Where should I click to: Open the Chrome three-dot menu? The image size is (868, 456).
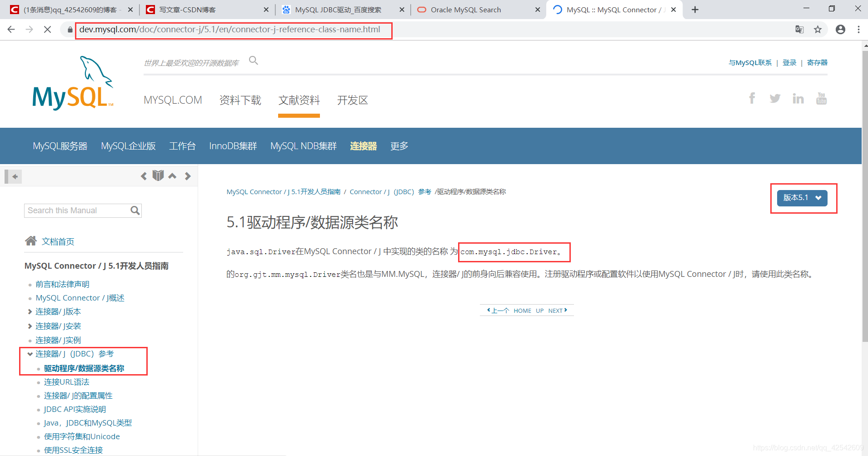[x=858, y=30]
